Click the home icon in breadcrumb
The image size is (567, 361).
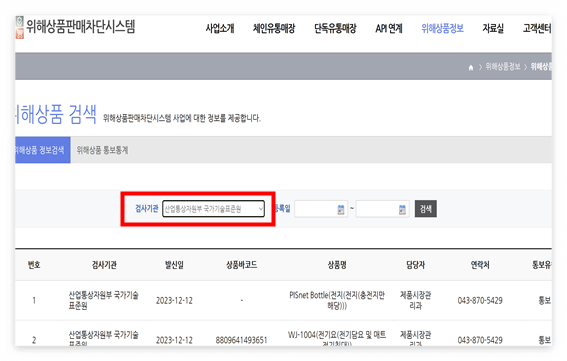click(470, 67)
